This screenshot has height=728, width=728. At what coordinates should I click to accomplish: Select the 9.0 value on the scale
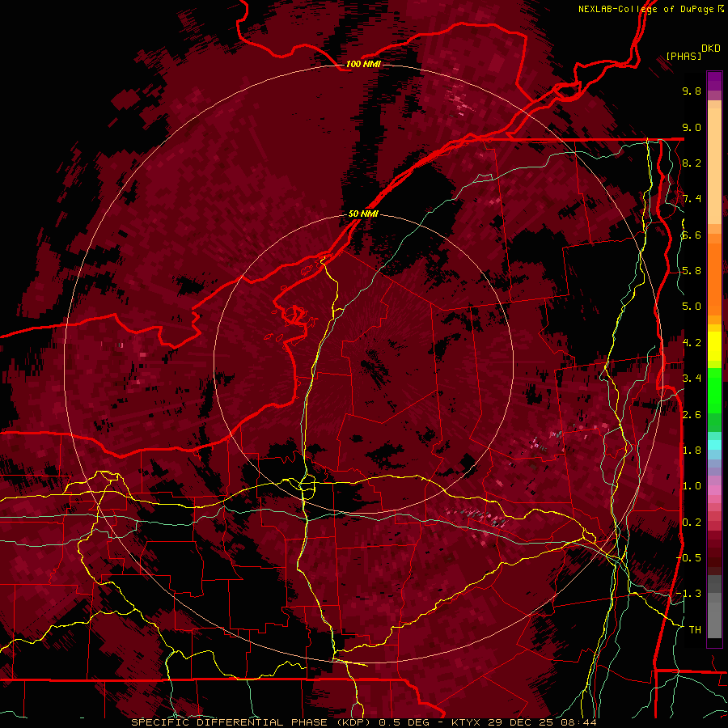[x=692, y=127]
